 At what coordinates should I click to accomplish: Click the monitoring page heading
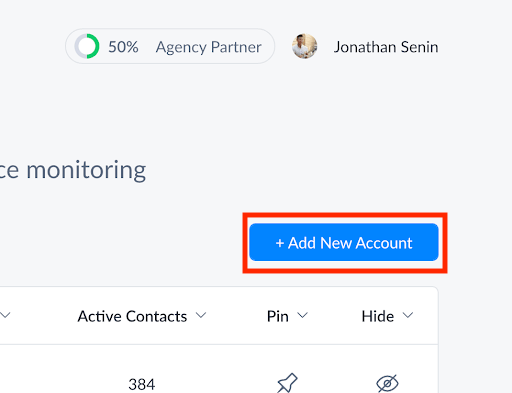[73, 170]
